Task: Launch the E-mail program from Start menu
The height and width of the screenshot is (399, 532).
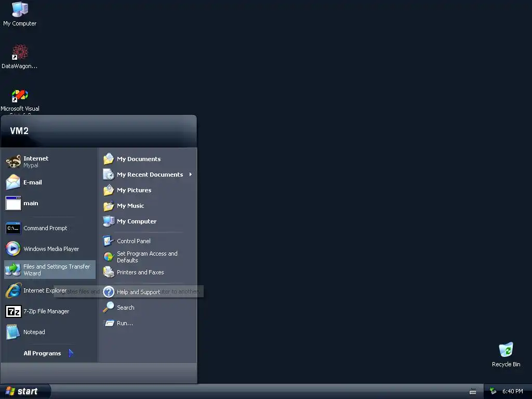Action: pos(50,182)
